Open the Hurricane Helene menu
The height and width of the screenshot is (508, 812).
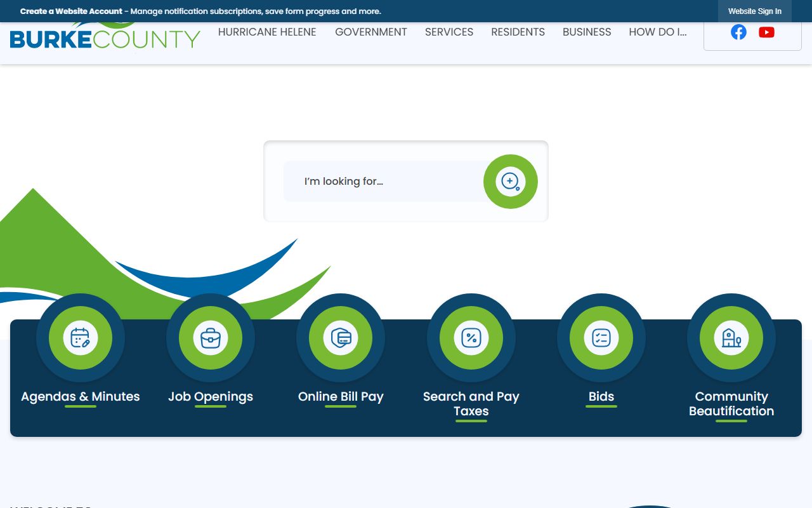[267, 32]
